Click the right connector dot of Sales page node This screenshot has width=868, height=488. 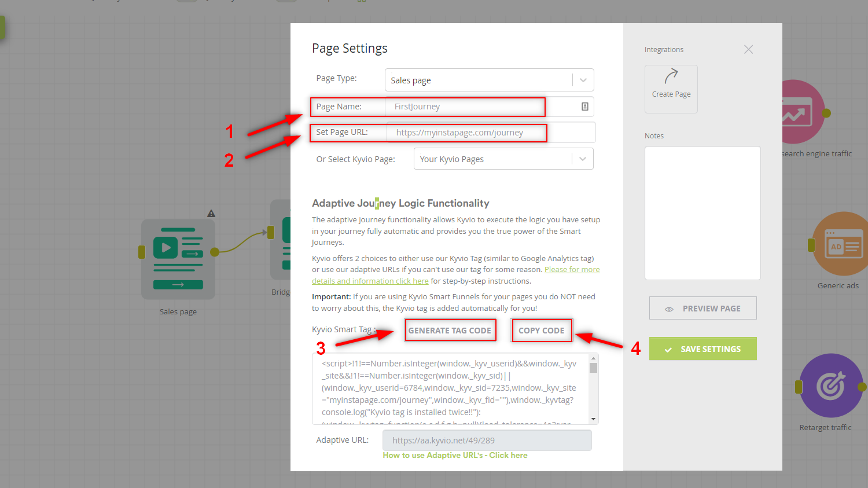coord(215,252)
